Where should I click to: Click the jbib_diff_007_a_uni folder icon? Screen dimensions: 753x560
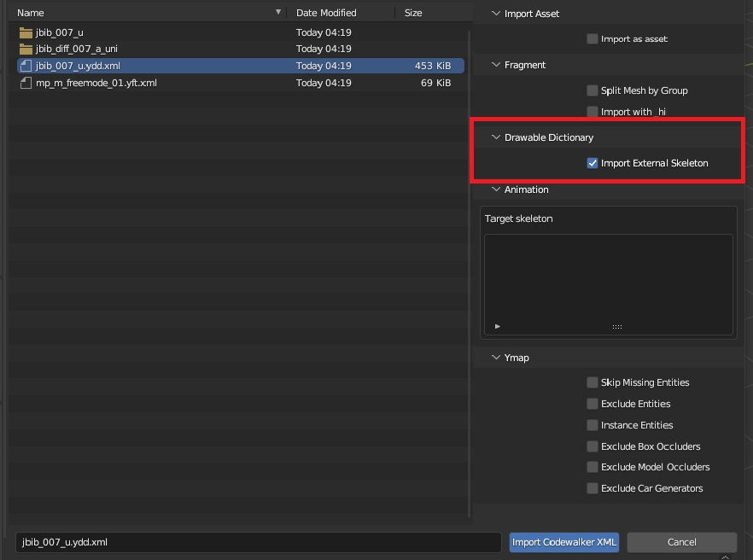(25, 49)
